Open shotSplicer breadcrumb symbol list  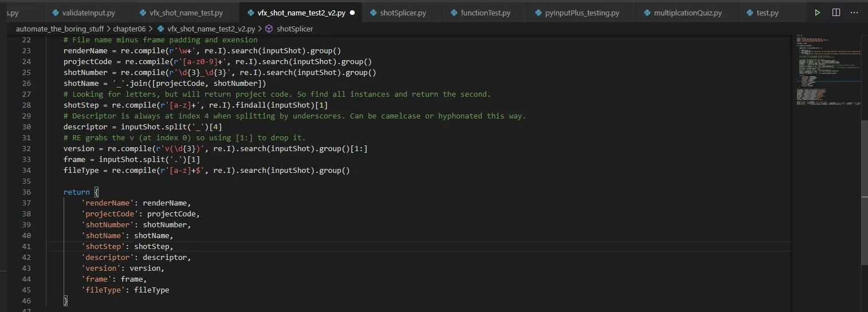[x=294, y=29]
